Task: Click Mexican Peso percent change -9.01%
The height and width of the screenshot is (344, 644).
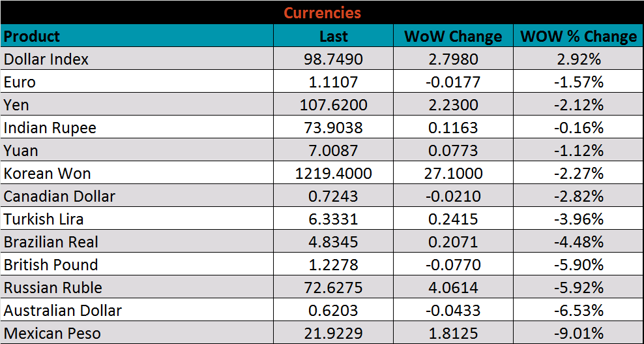Action: (x=578, y=334)
